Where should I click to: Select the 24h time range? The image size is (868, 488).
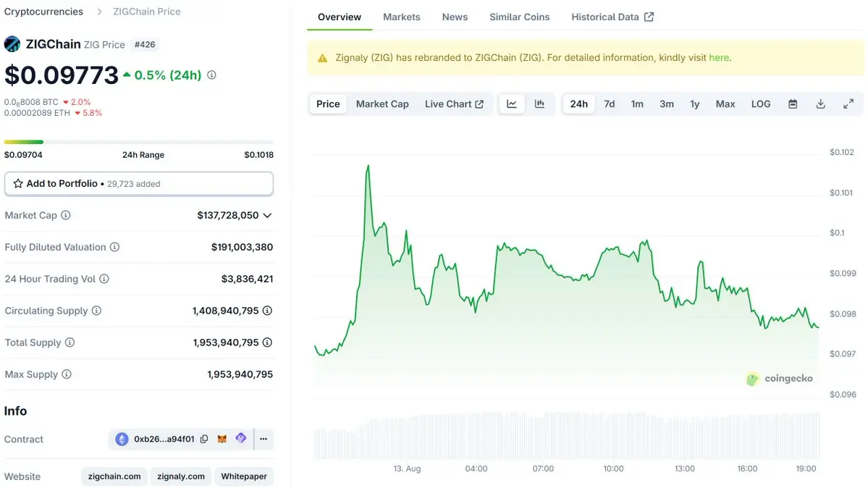(579, 104)
